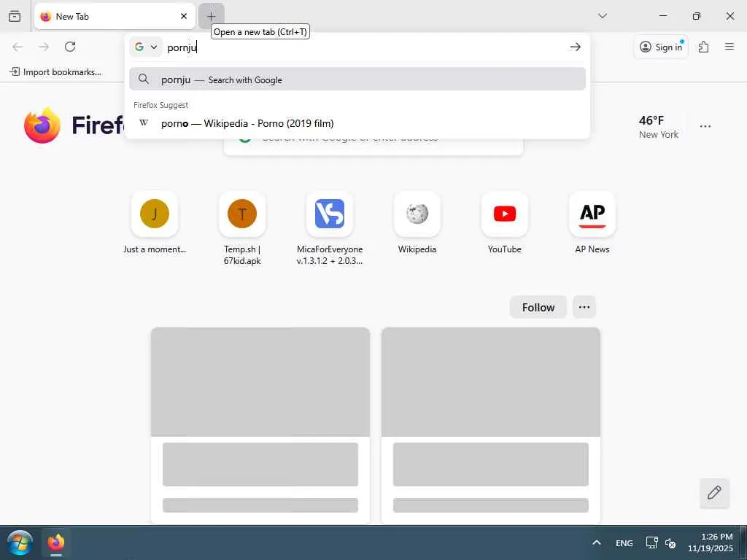This screenshot has height=560, width=747.
Task: Open the Google search engine selector dropdown
Action: click(146, 47)
